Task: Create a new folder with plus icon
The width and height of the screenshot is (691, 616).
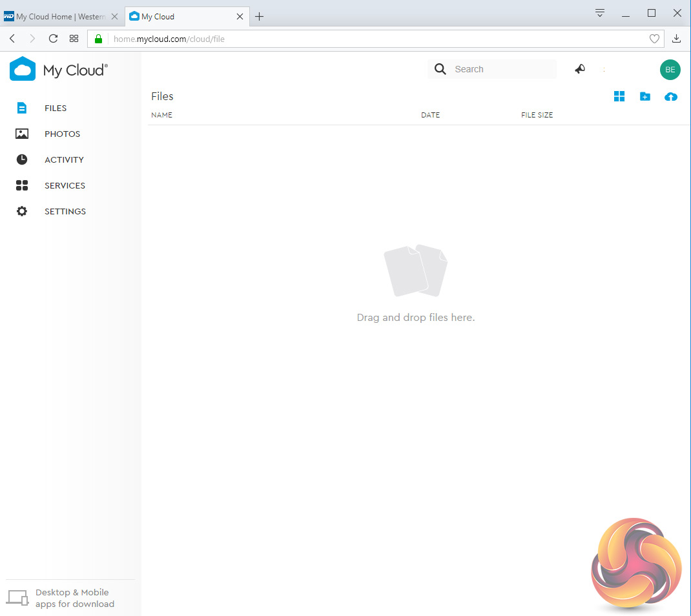Action: tap(645, 96)
